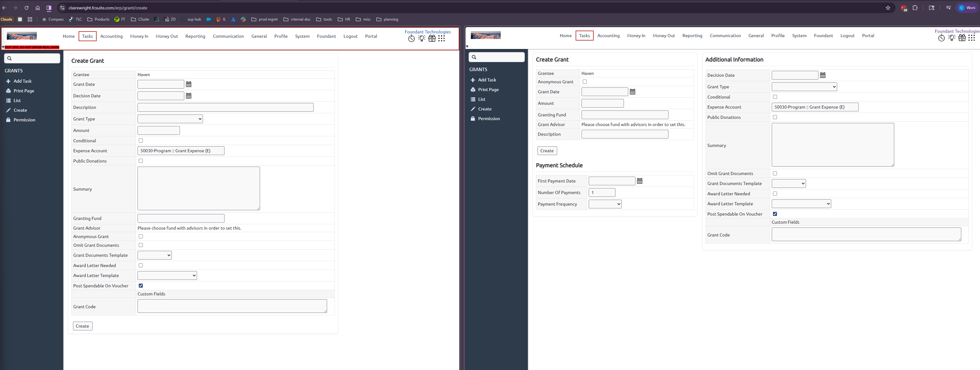Open Grant Type dropdown in Additional Information
Screen dimensions: 980x370
(x=804, y=87)
